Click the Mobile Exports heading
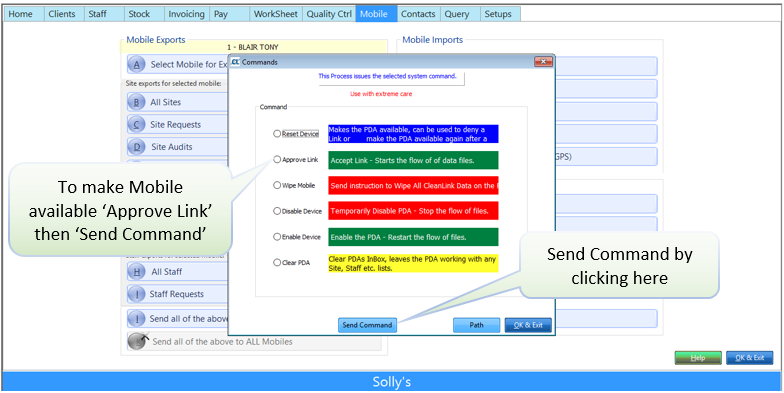 pyautogui.click(x=156, y=40)
